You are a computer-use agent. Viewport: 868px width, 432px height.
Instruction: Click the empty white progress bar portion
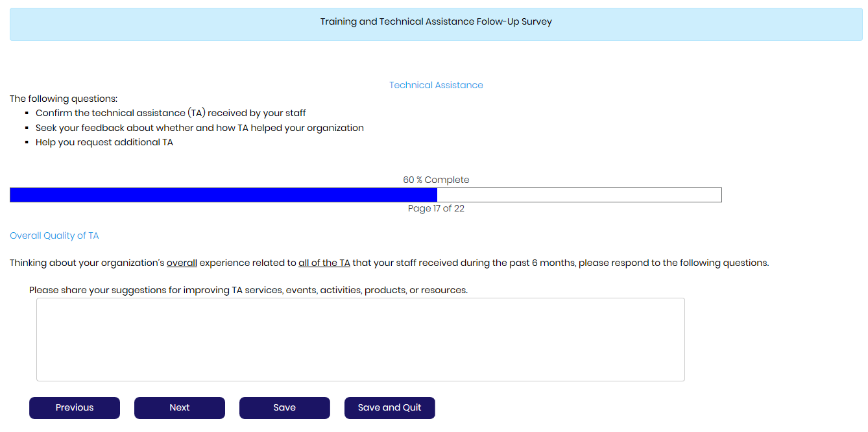(579, 195)
